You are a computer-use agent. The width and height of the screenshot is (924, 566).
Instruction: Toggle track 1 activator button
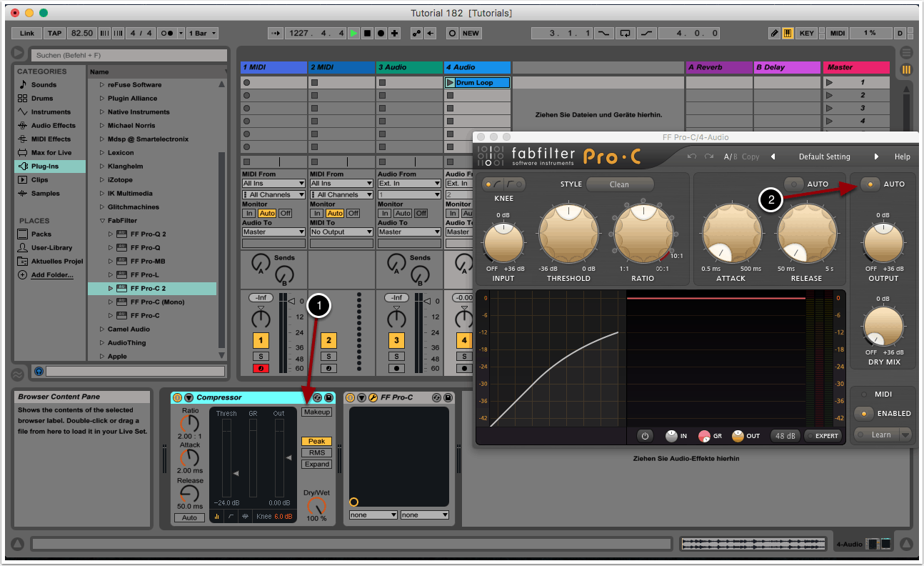(x=261, y=341)
